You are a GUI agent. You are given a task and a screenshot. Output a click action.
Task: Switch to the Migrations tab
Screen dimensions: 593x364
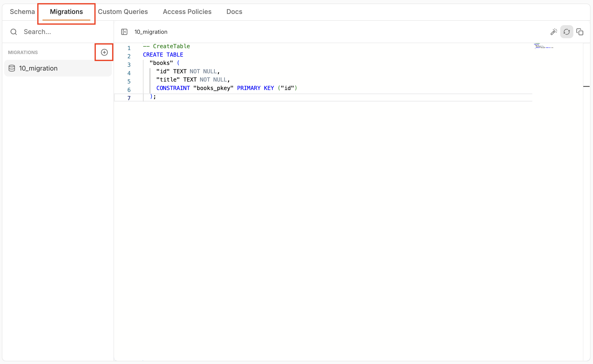[66, 12]
